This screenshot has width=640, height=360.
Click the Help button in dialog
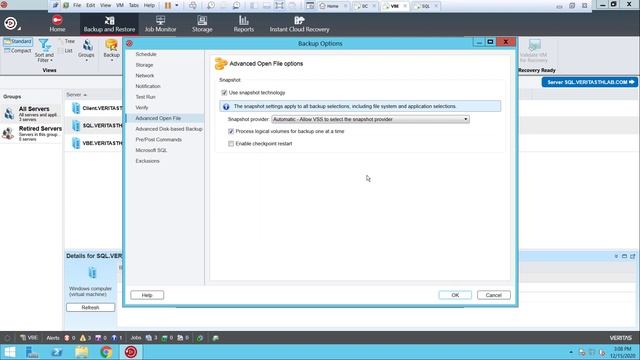click(147, 295)
